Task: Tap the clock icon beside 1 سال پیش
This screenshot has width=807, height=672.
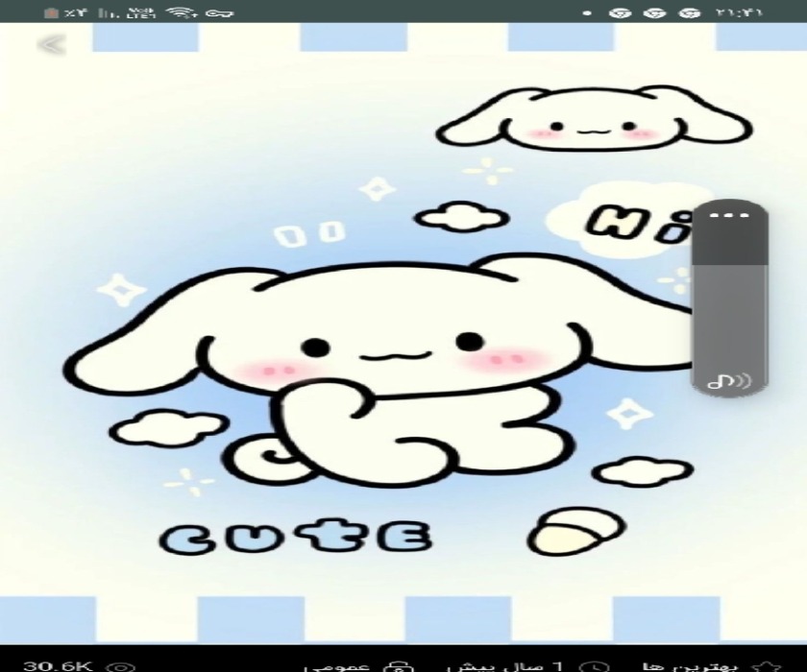Action: (596, 667)
